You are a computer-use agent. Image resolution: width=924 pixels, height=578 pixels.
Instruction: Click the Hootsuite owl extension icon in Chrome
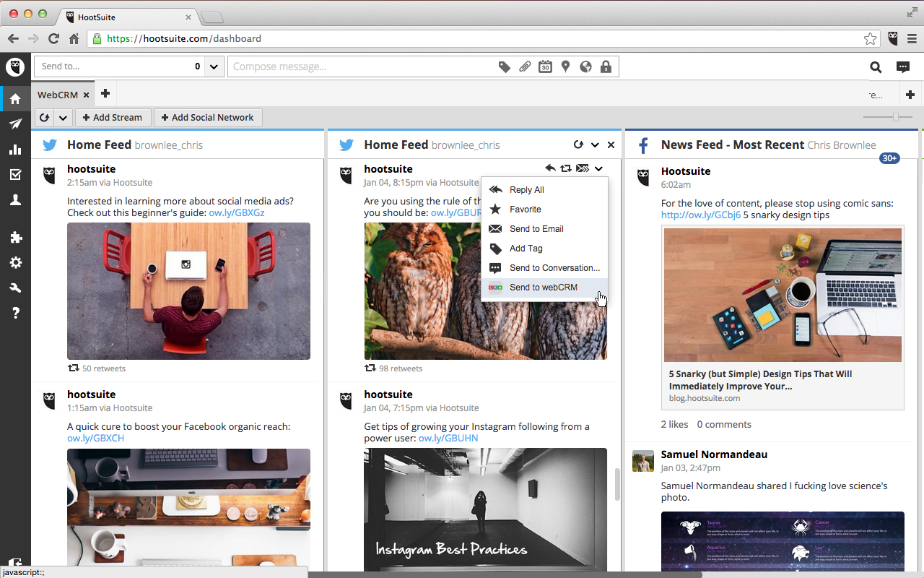893,38
